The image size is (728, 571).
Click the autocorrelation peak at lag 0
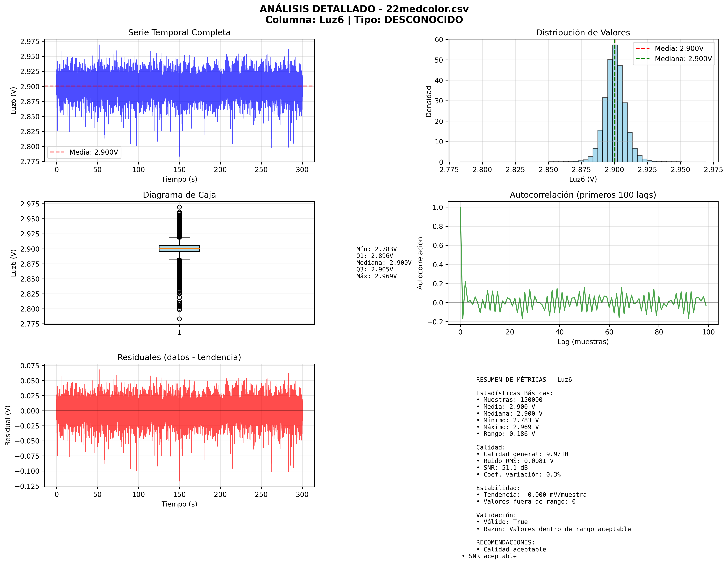[460, 208]
